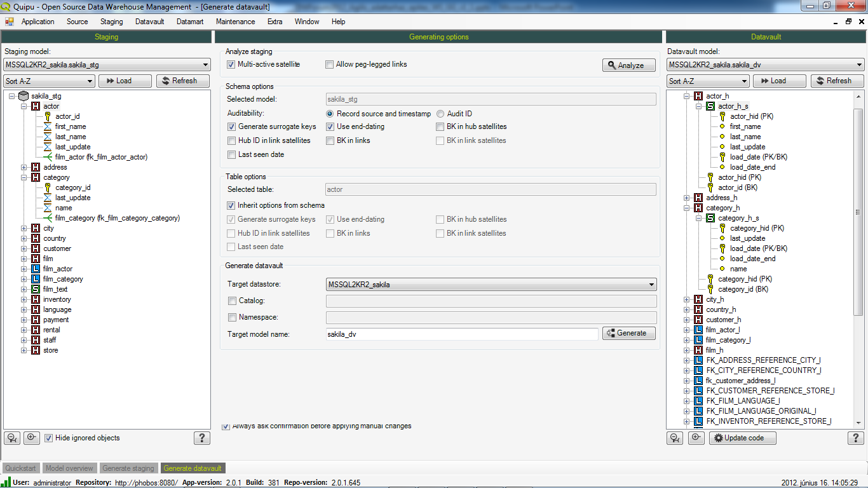
Task: Collapse the category staging table node
Action: pyautogui.click(x=24, y=177)
